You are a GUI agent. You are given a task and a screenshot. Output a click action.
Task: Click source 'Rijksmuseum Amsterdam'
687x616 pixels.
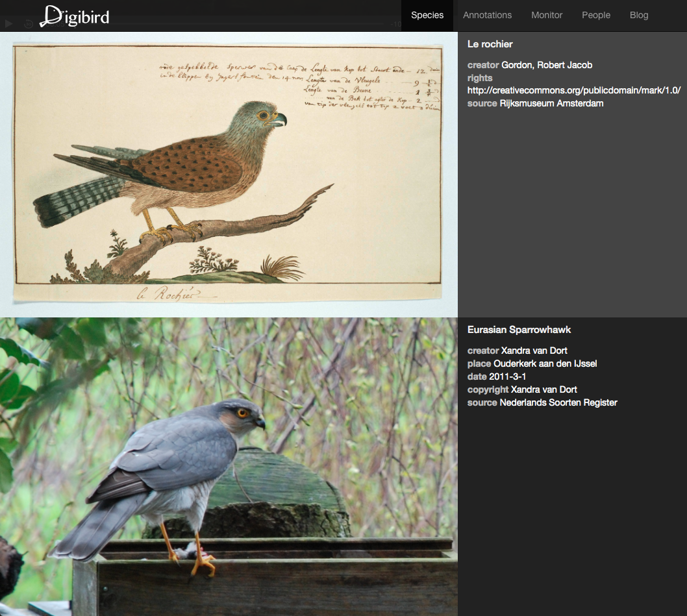[x=552, y=103]
